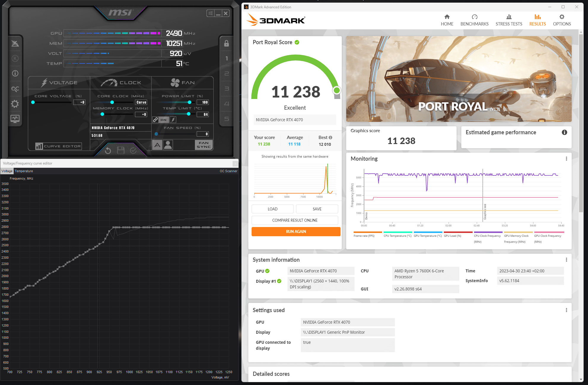This screenshot has height=385, width=588.
Task: Select Afterburner profile slot 4
Action: pos(226,104)
